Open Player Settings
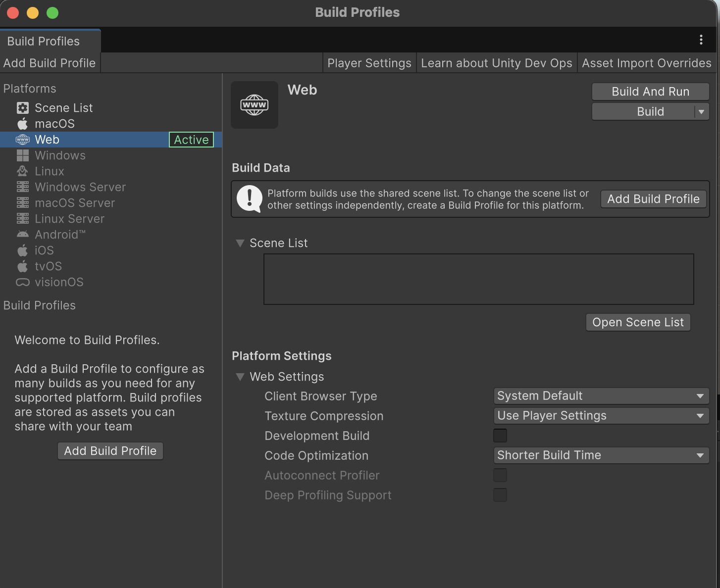 369,63
